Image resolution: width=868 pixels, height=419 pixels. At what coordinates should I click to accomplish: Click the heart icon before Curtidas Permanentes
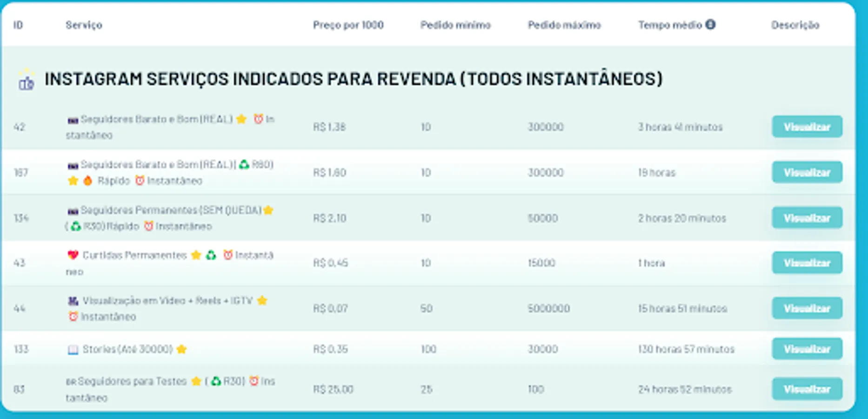[x=73, y=255]
